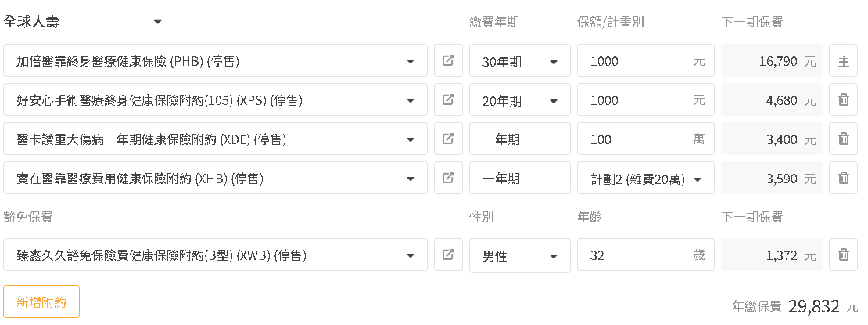Delete the 好安心手術醫療 XPS rider row

(x=843, y=99)
